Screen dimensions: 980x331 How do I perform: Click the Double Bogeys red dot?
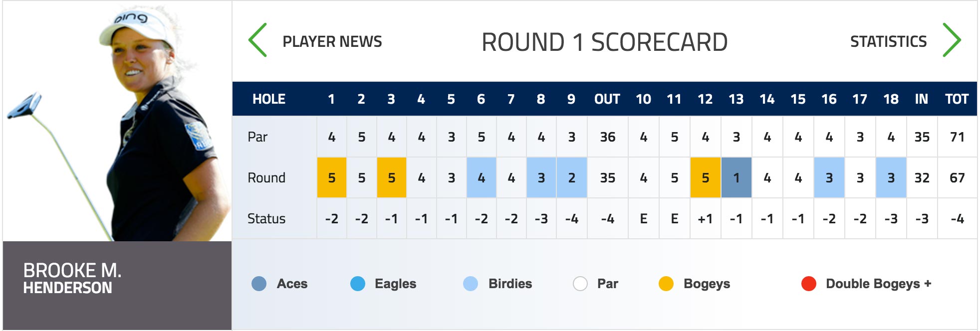coord(808,284)
